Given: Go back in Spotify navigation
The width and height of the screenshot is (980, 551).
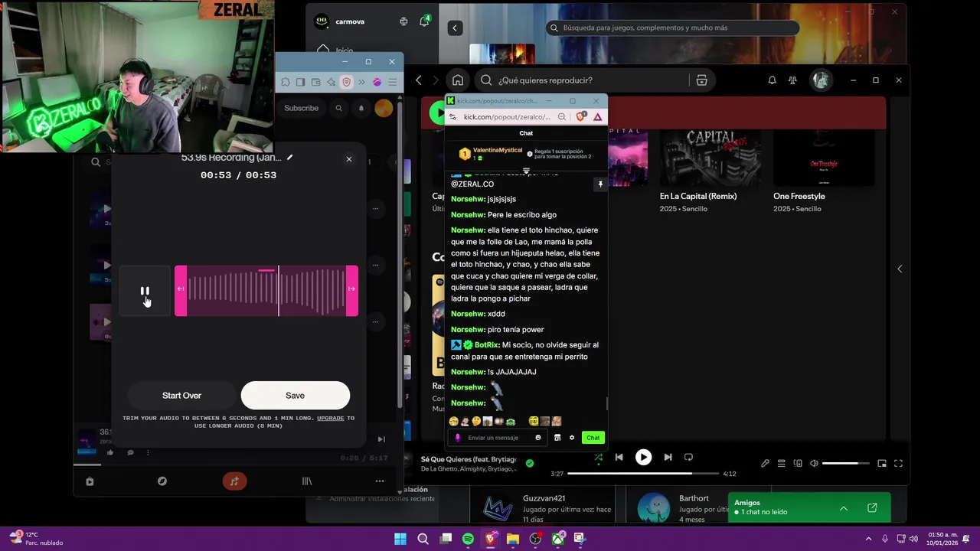Looking at the screenshot, I should tap(419, 80).
